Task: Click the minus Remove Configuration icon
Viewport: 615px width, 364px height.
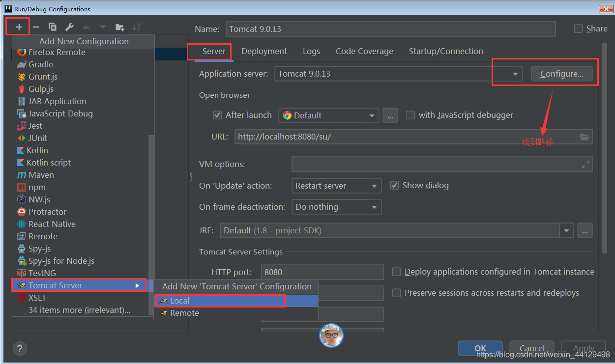Action: click(x=36, y=27)
